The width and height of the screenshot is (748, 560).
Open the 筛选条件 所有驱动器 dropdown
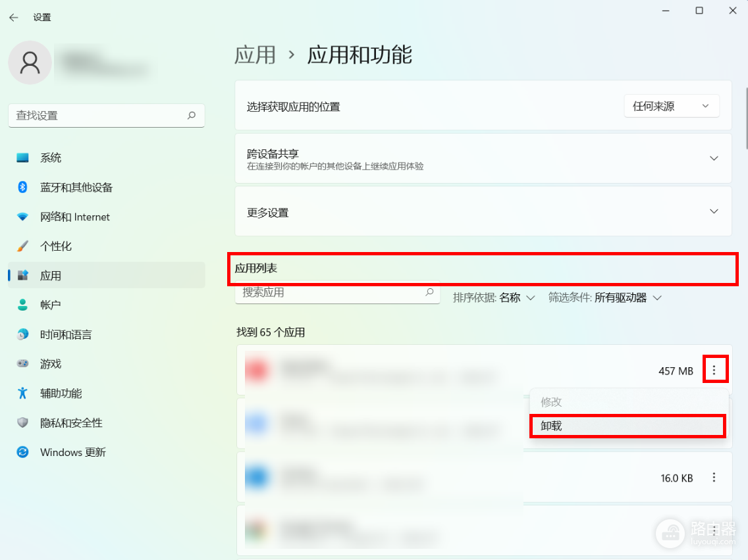pyautogui.click(x=605, y=298)
